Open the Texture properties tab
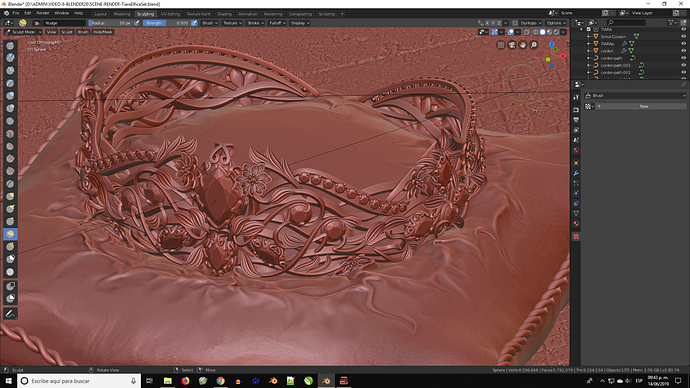 [576, 237]
